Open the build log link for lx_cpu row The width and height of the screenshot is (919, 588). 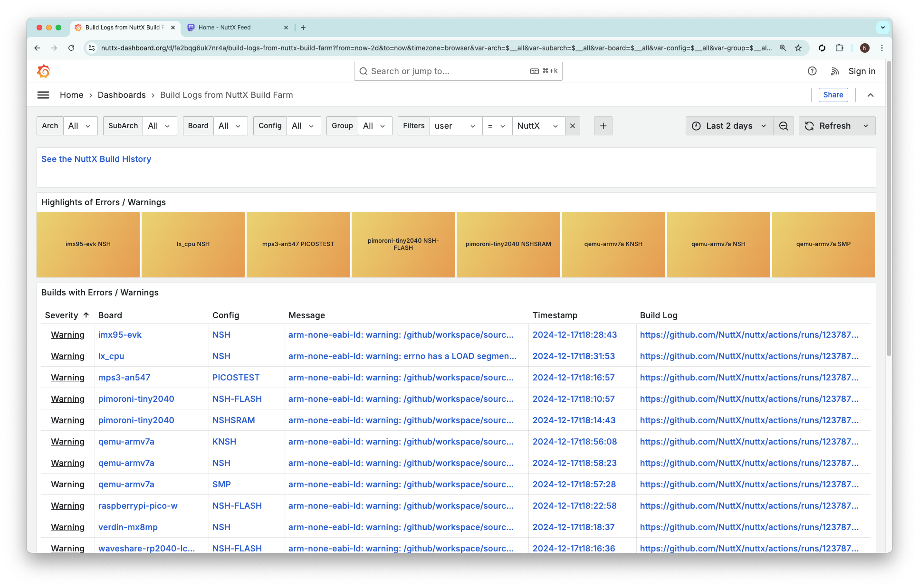pyautogui.click(x=749, y=356)
